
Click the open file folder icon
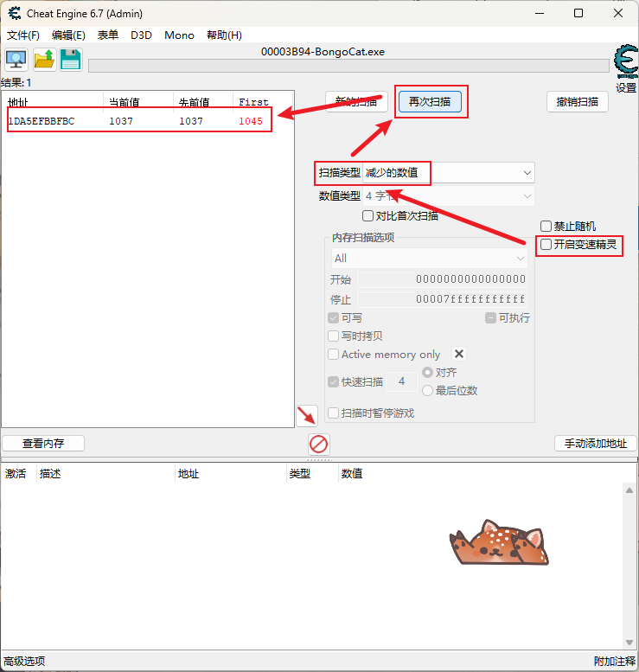pos(44,60)
